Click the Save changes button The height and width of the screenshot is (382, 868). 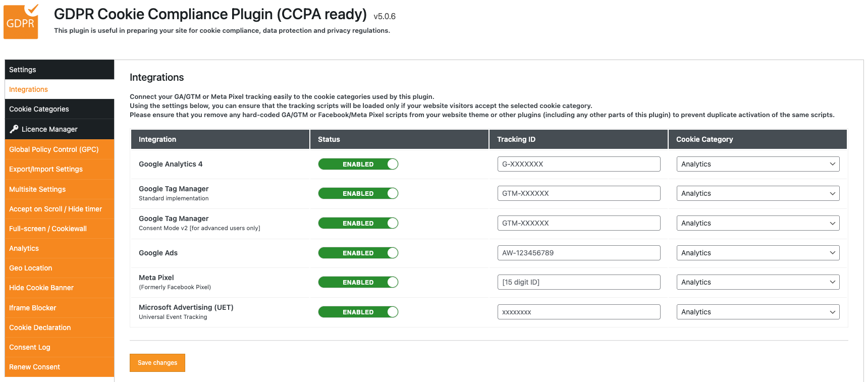(x=157, y=363)
